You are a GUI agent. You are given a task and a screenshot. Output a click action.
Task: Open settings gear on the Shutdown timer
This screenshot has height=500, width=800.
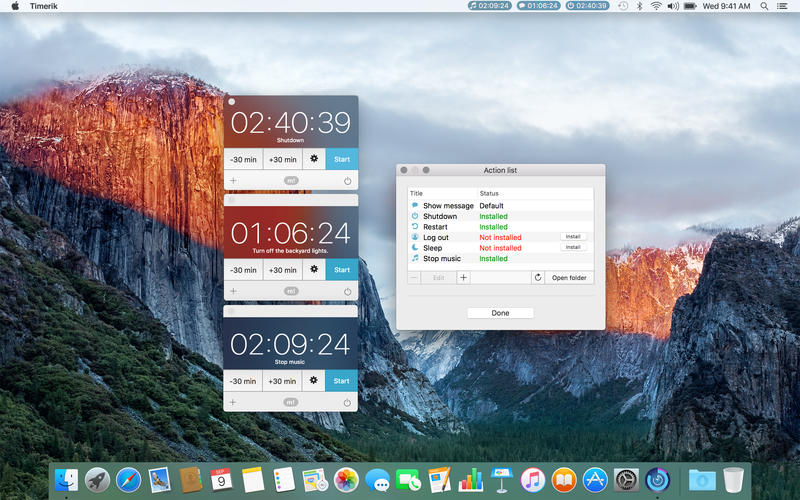(314, 159)
